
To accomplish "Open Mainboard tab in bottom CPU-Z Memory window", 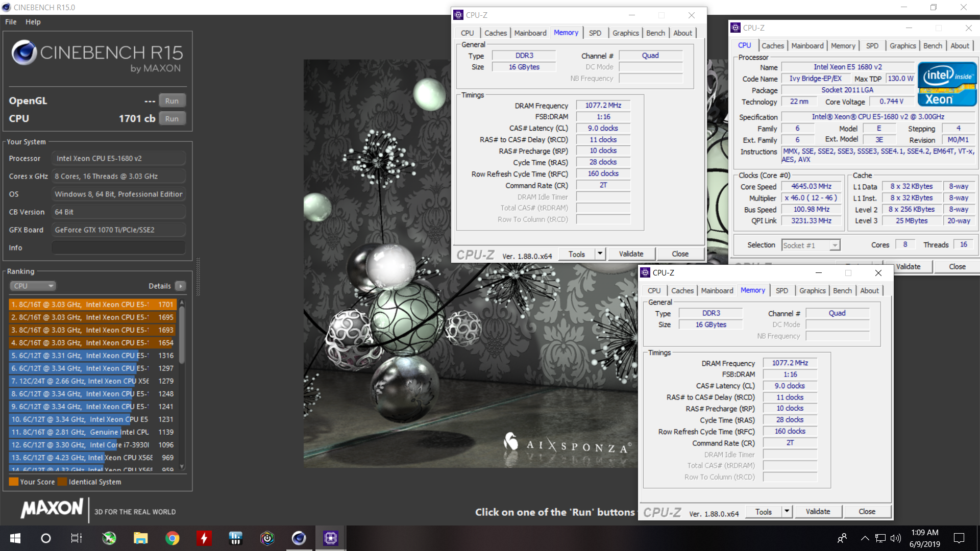I will (x=717, y=290).
